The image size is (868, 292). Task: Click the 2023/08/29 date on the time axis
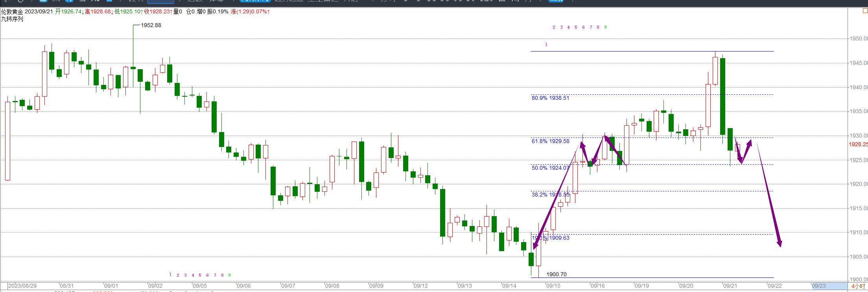[x=22, y=286]
